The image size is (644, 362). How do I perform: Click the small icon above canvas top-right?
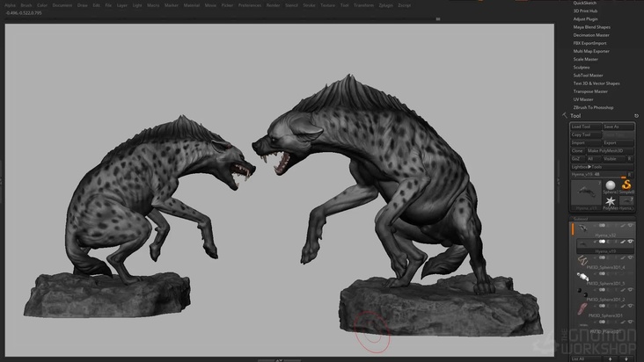(438, 18)
